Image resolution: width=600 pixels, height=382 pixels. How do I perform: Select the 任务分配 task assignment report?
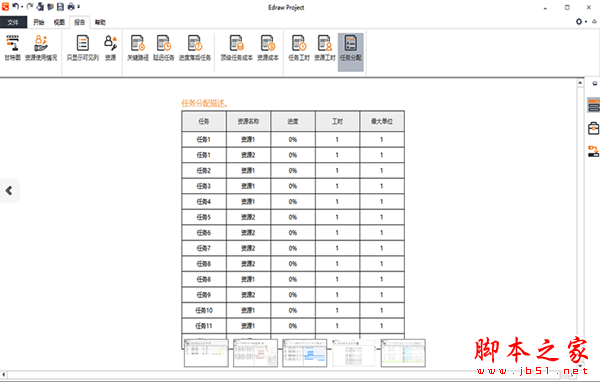[351, 52]
